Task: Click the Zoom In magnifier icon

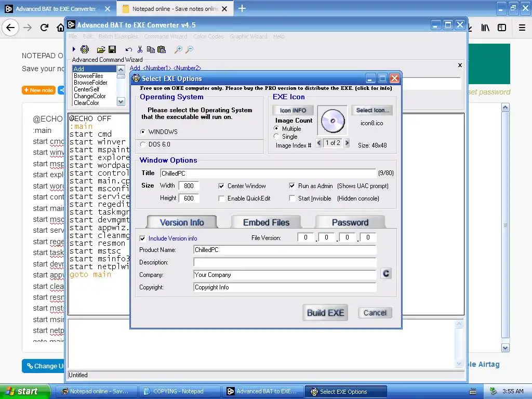Action: (x=178, y=50)
